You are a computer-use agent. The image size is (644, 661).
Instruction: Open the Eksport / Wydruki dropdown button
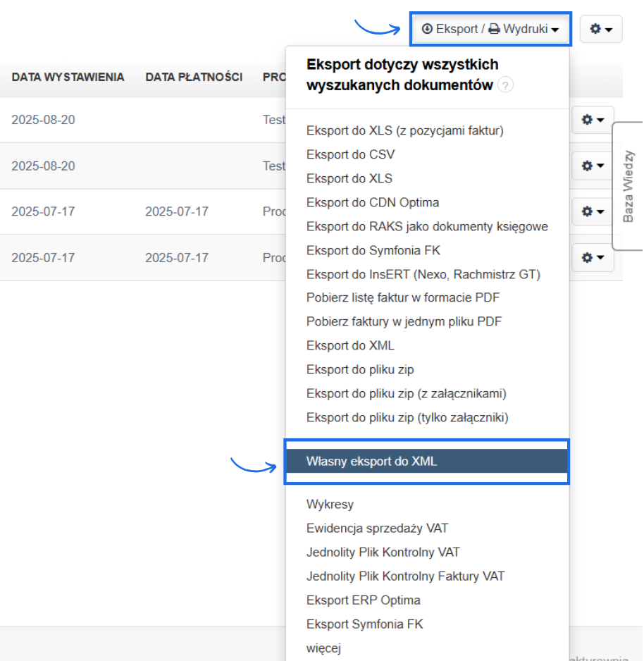pos(490,29)
